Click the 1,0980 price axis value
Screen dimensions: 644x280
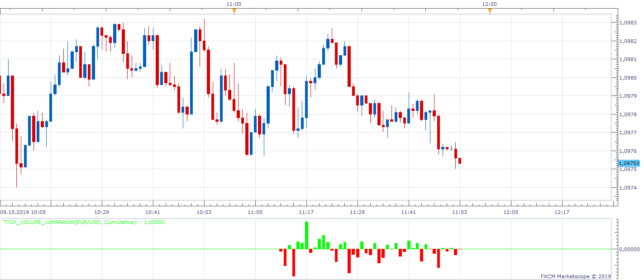tap(629, 78)
